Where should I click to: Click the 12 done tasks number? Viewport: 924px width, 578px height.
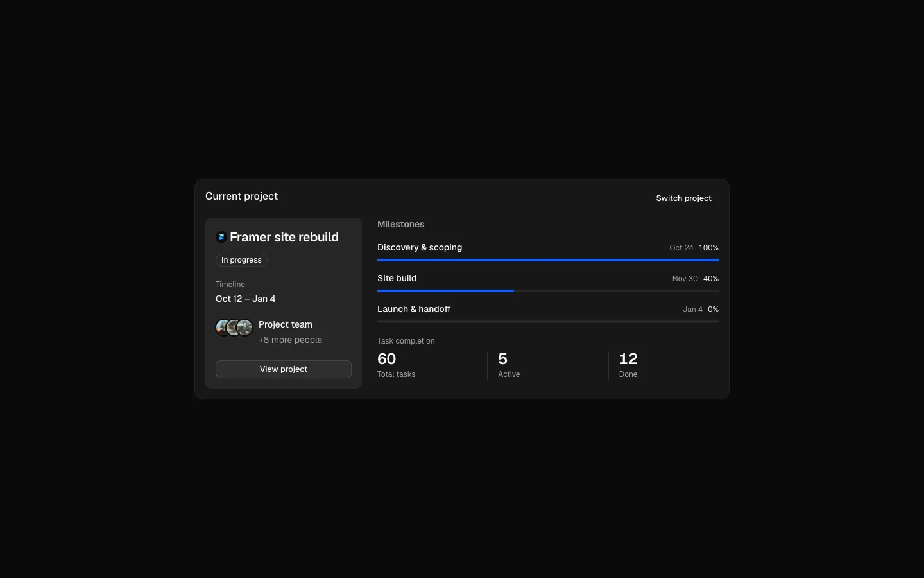click(629, 359)
